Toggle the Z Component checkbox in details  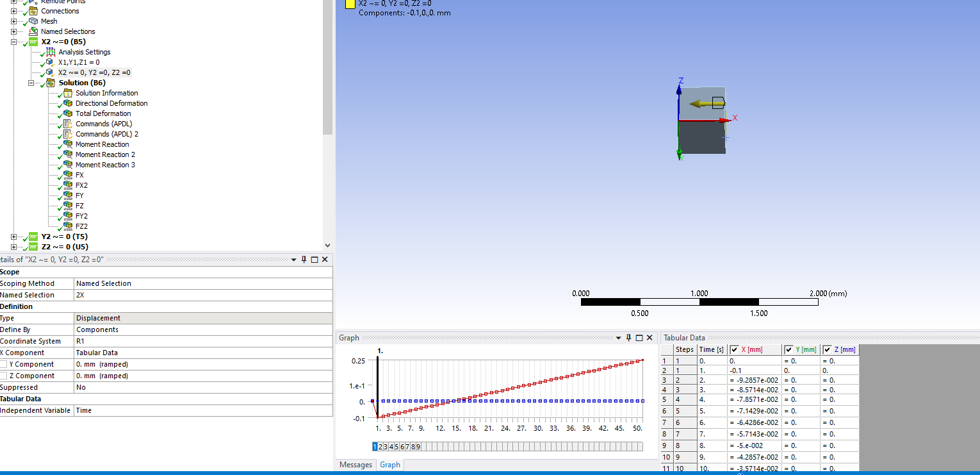(x=4, y=376)
